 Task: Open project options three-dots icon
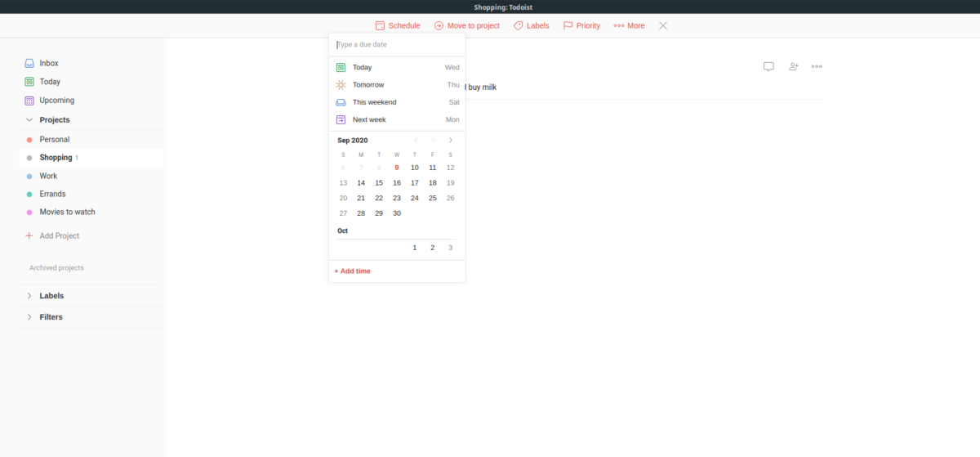pos(817,67)
